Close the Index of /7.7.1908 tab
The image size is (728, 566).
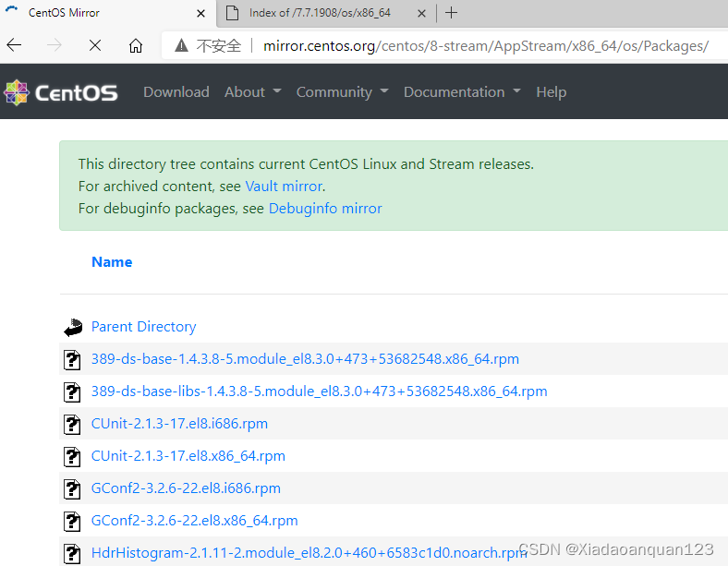click(421, 14)
